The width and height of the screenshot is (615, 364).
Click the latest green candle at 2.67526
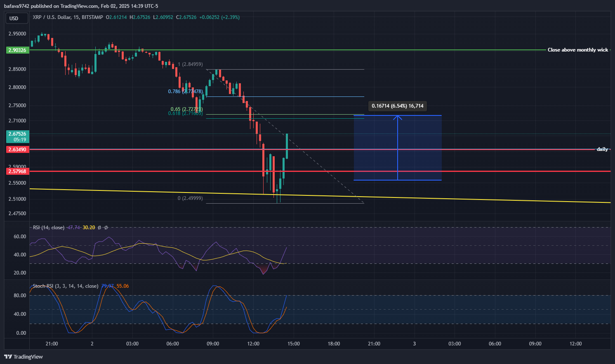coord(287,146)
